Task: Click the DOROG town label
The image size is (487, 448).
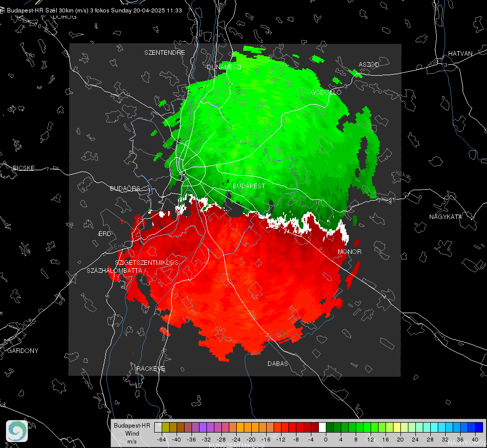Action: point(65,17)
